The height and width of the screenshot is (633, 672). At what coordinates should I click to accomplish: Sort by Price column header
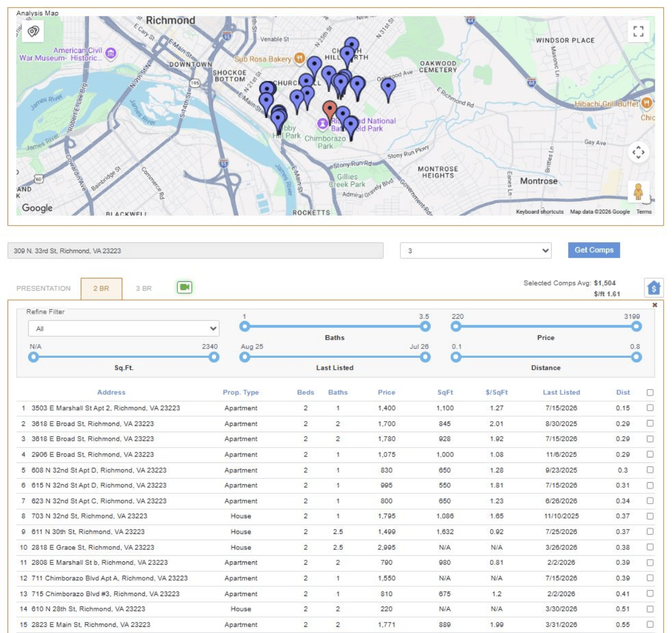tap(387, 392)
